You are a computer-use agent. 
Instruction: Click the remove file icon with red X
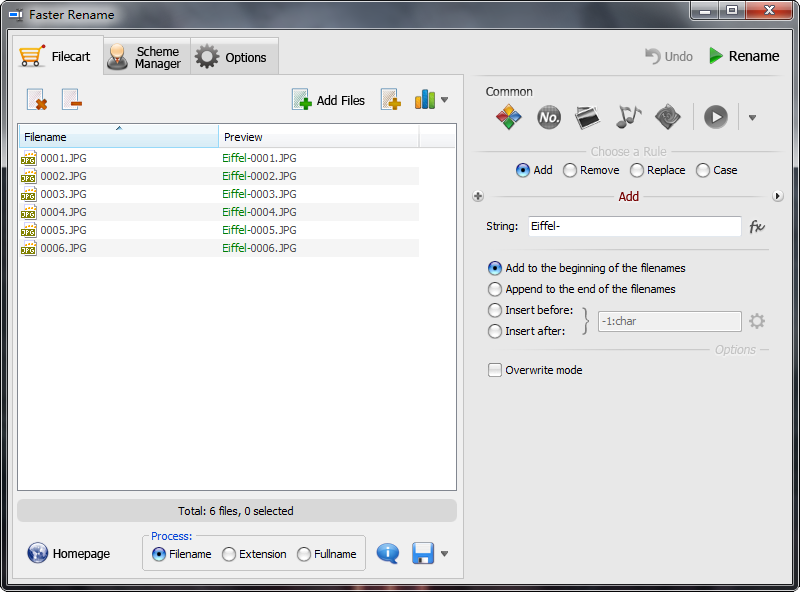pyautogui.click(x=37, y=100)
